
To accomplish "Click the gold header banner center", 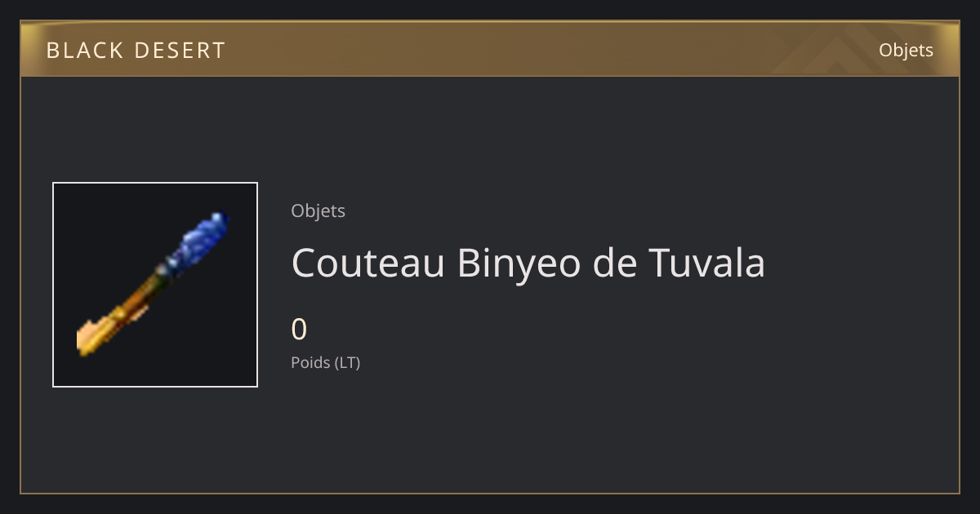I will pyautogui.click(x=490, y=49).
